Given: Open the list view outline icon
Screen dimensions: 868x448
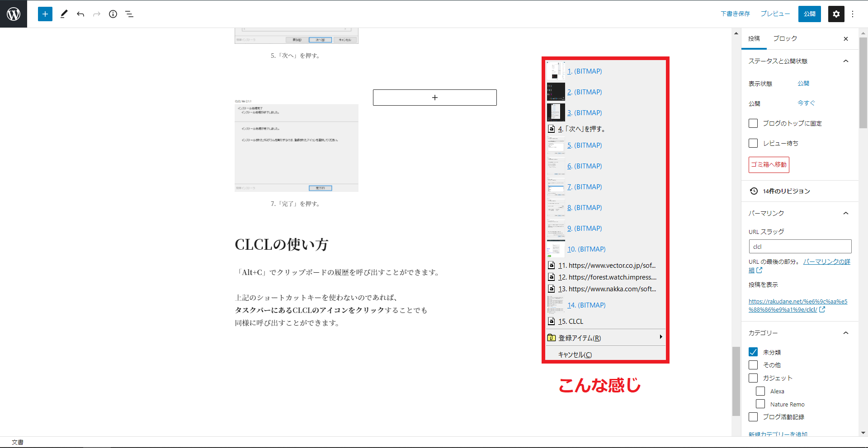Looking at the screenshot, I should [129, 14].
